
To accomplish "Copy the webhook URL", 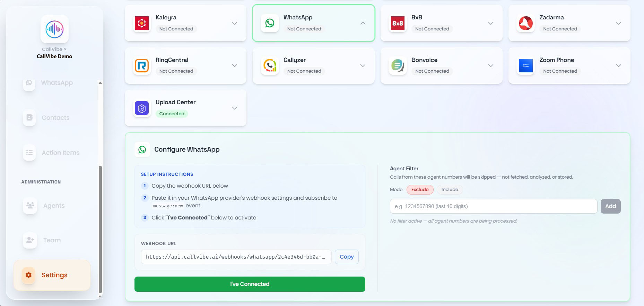I will [x=347, y=257].
